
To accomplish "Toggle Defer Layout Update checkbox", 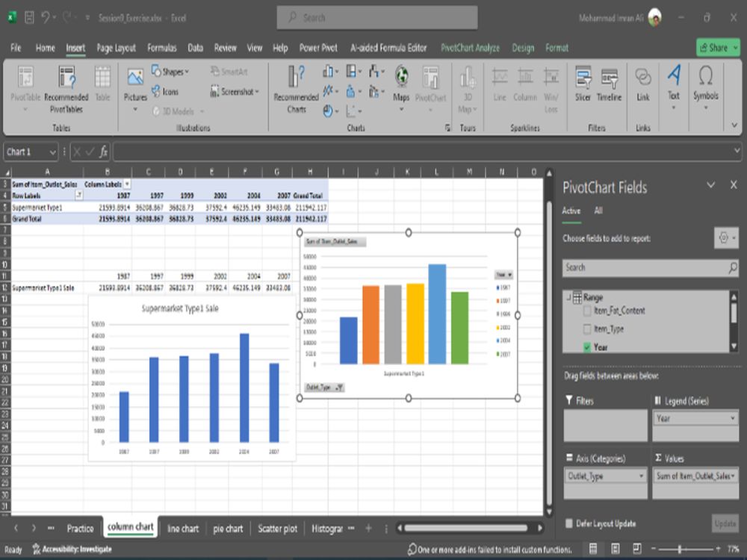I will [568, 523].
